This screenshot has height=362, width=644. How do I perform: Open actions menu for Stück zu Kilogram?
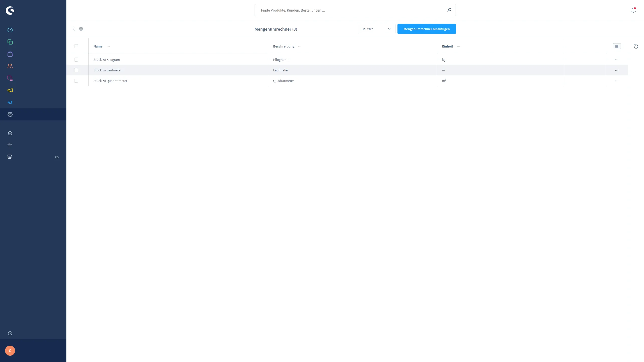[x=617, y=60]
